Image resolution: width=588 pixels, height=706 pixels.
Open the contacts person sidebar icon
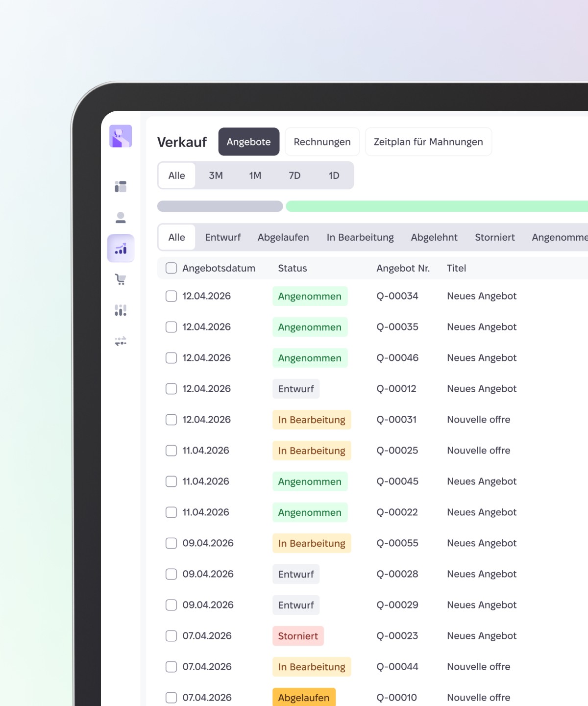tap(121, 217)
